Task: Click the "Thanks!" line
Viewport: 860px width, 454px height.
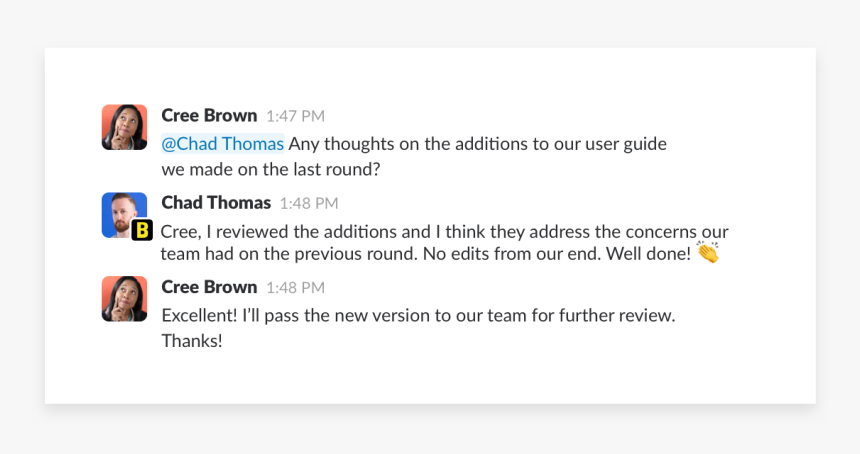Action: tap(192, 341)
